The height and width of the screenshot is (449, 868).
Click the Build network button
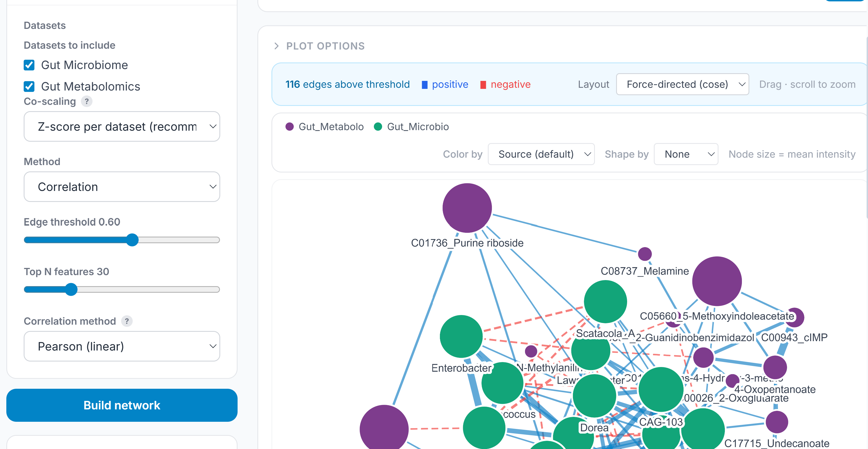tap(122, 405)
